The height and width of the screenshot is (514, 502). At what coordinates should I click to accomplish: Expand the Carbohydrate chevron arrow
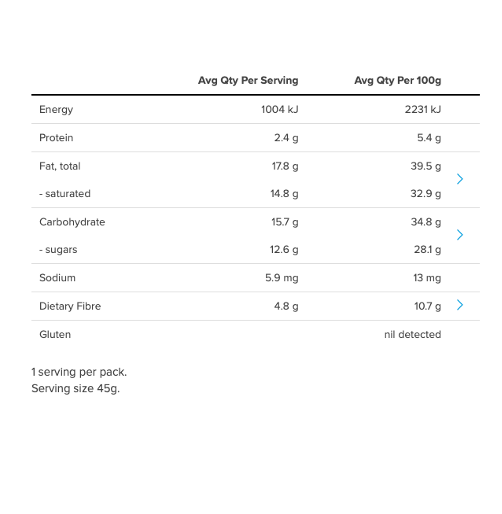tap(460, 235)
